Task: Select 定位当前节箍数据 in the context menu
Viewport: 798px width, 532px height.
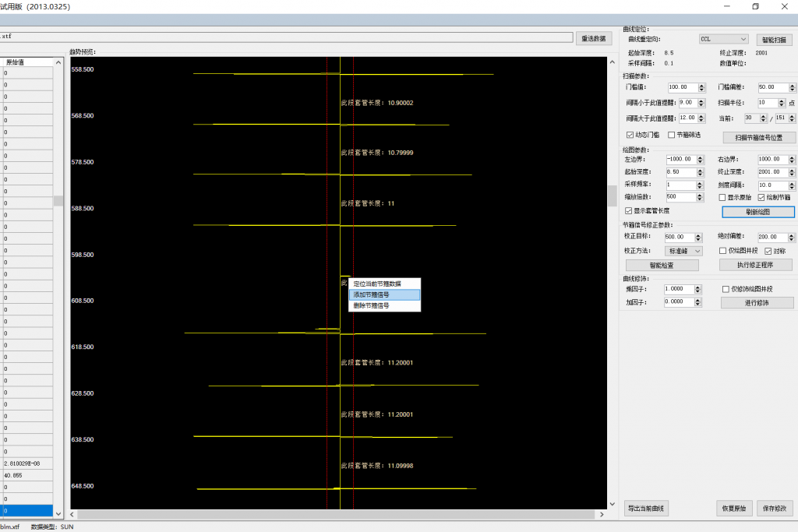Action: click(384, 284)
